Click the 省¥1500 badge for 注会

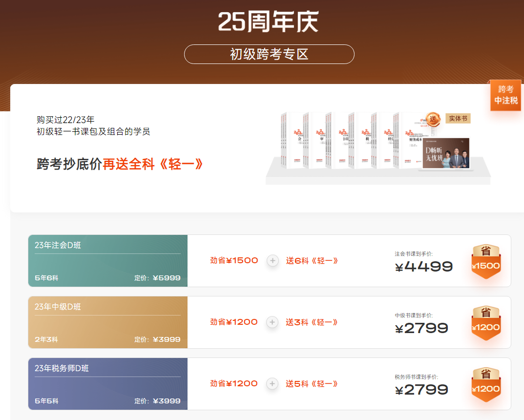(485, 261)
